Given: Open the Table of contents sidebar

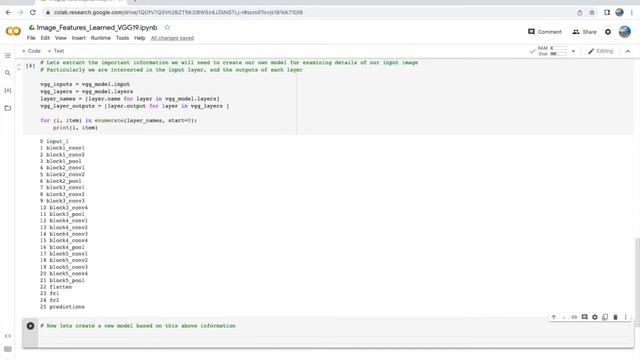Looking at the screenshot, I should click(x=8, y=55).
